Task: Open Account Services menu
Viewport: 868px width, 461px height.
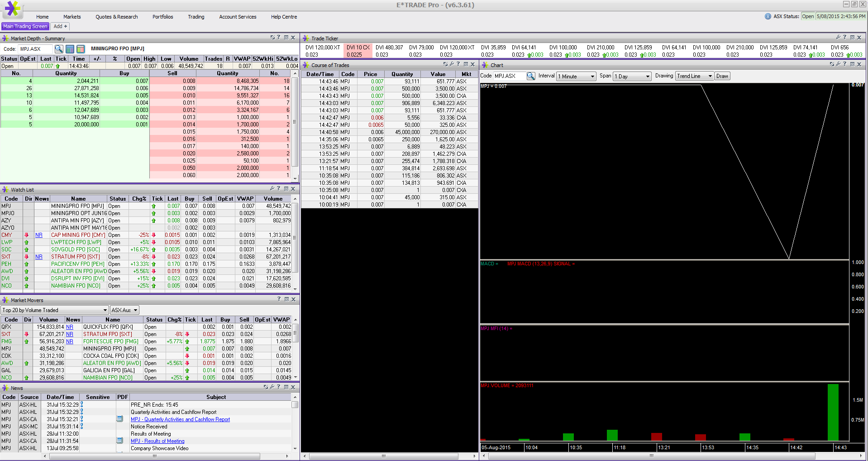Action: [x=238, y=17]
